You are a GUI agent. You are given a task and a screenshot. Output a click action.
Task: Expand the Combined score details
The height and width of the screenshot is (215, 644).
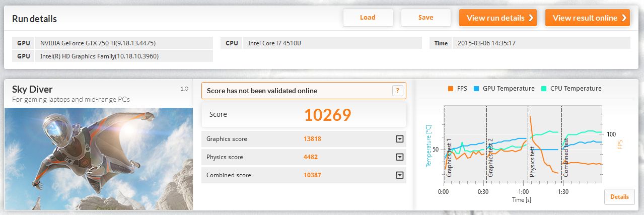400,175
